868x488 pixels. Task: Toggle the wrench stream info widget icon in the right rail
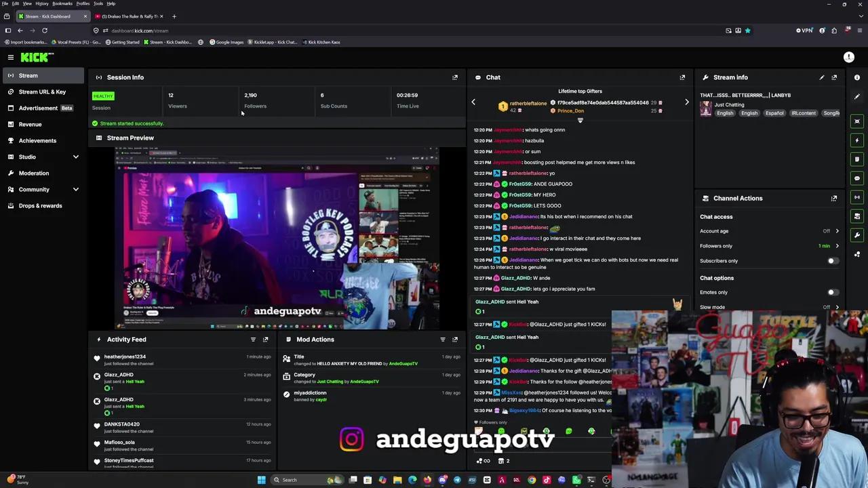point(857,235)
